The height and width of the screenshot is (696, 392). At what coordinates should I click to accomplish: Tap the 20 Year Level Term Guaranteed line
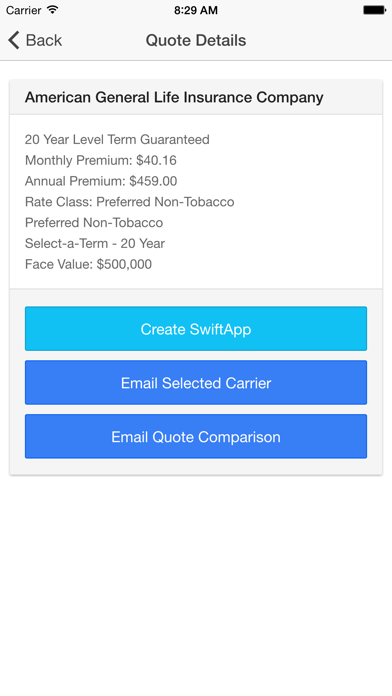pos(117,139)
